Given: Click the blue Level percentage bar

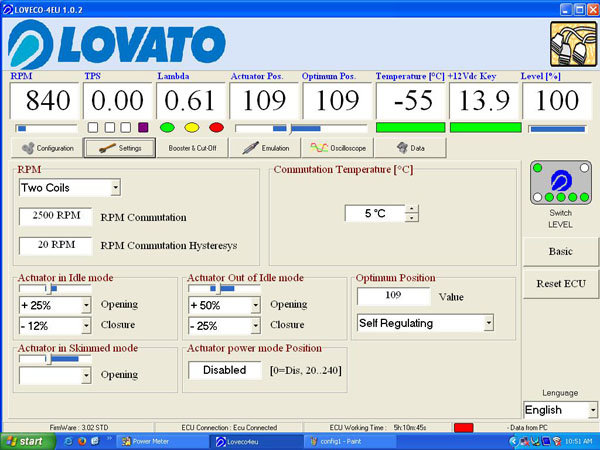Looking at the screenshot, I should point(558,129).
